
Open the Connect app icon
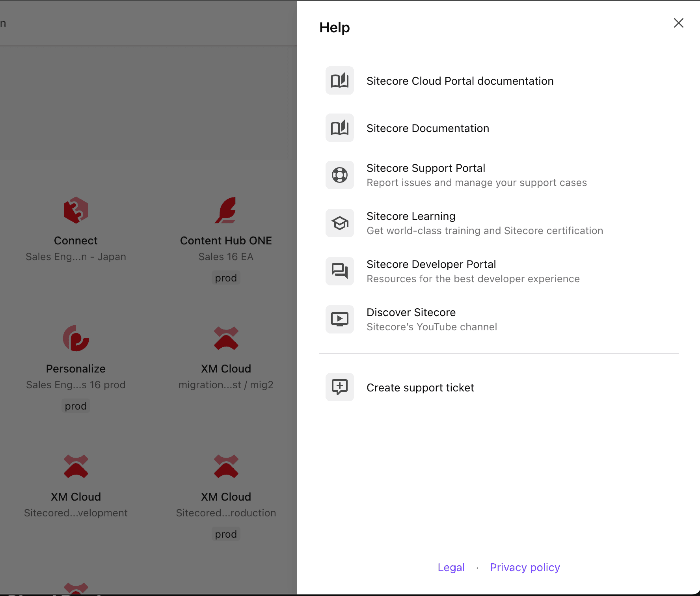[x=76, y=210]
